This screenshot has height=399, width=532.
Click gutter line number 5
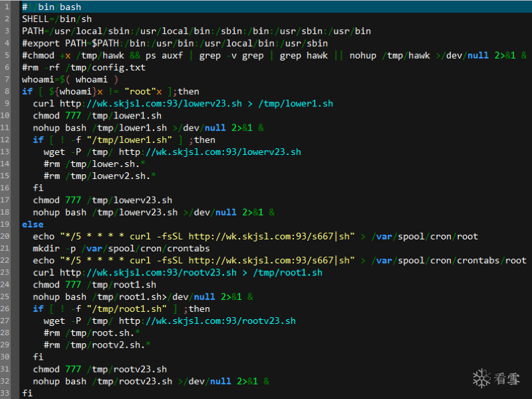pyautogui.click(x=7, y=55)
